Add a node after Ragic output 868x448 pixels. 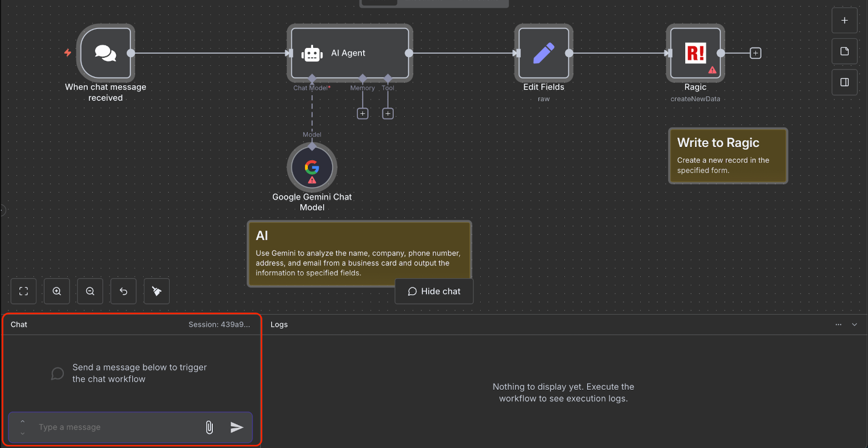[756, 53]
